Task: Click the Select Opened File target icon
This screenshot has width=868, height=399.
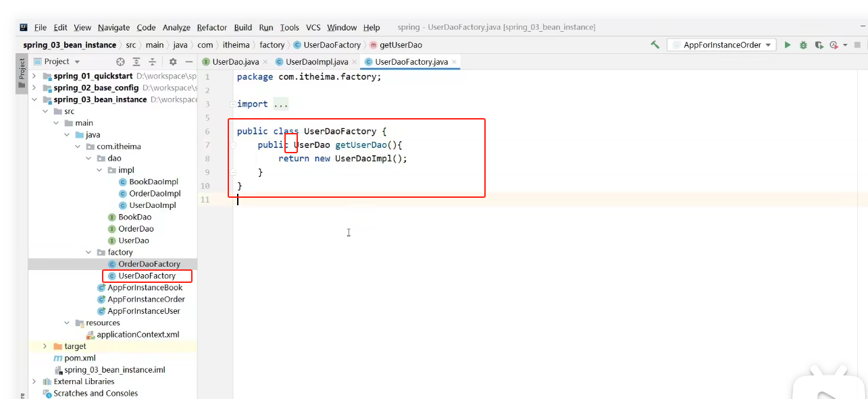Action: coord(121,61)
